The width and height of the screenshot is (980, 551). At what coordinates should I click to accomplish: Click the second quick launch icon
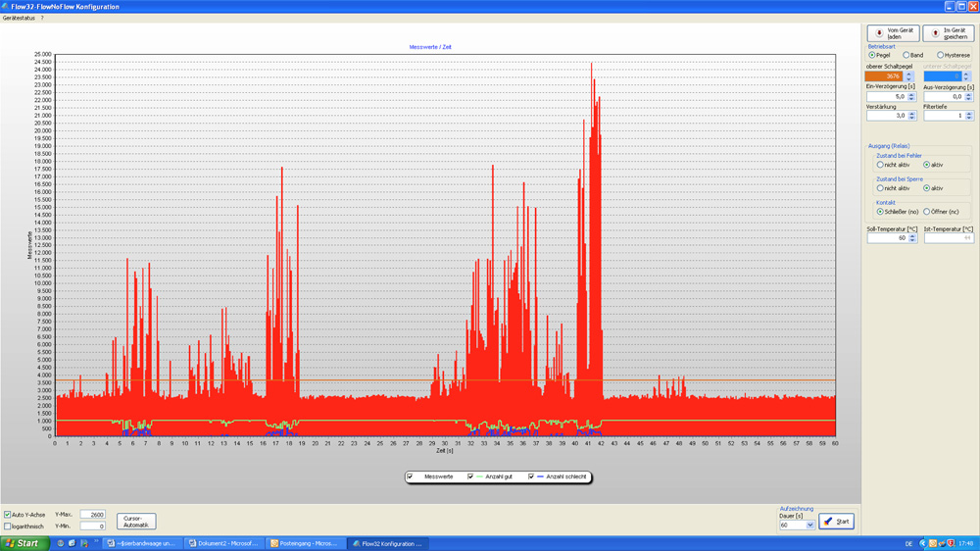[x=72, y=543]
